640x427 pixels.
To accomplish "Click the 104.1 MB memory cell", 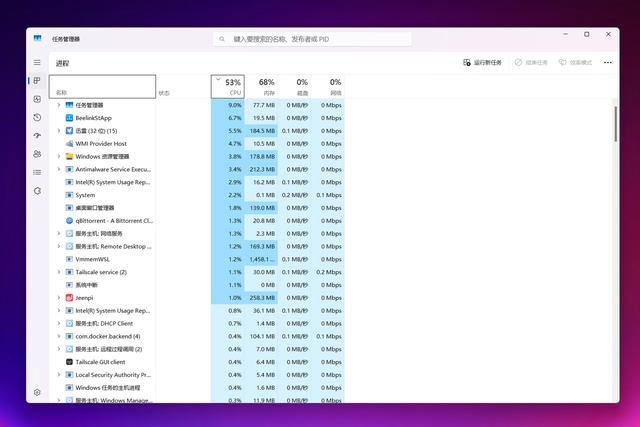I will click(x=261, y=336).
